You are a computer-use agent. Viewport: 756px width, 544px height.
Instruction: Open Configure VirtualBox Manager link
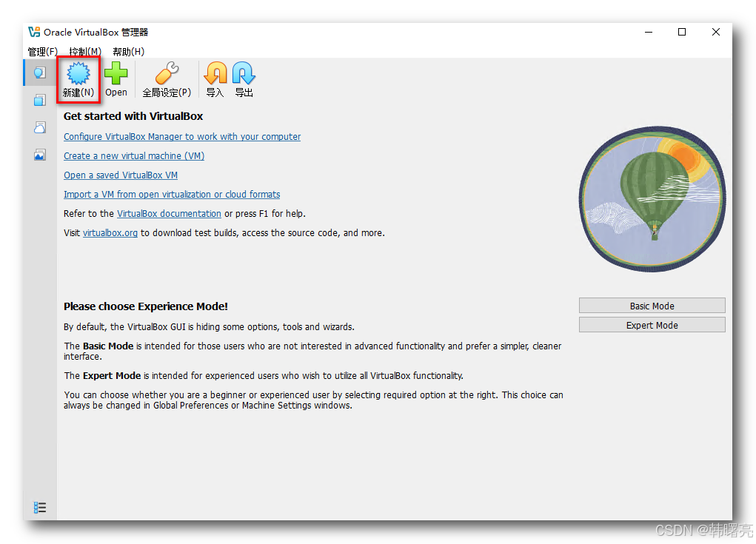[x=182, y=137]
